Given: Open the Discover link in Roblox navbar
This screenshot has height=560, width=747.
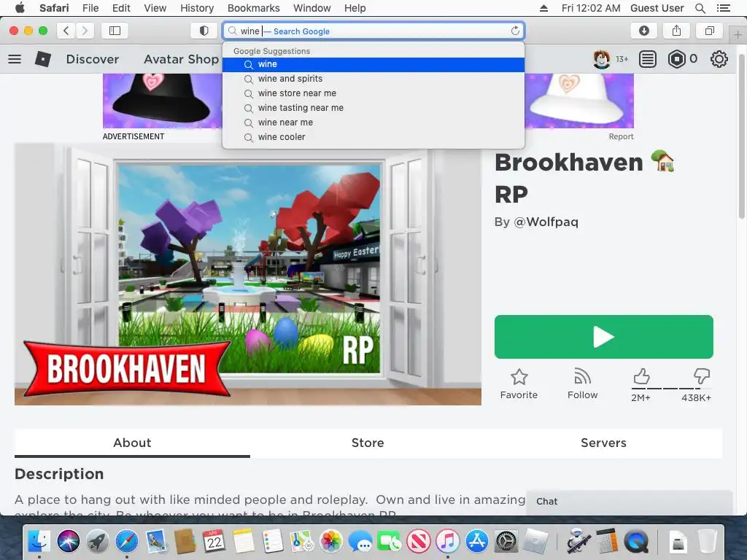Looking at the screenshot, I should [93, 59].
